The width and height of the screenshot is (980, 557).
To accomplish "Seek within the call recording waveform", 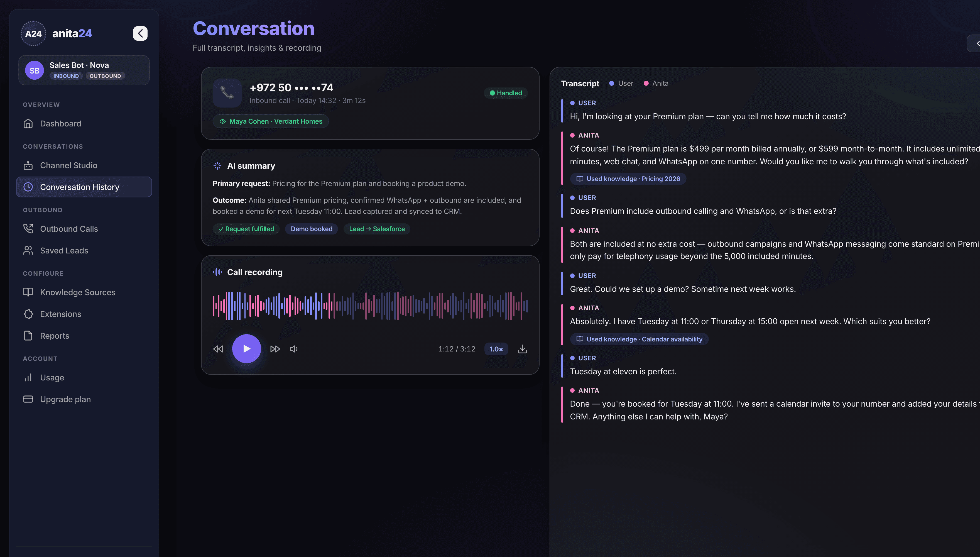I will coord(370,306).
